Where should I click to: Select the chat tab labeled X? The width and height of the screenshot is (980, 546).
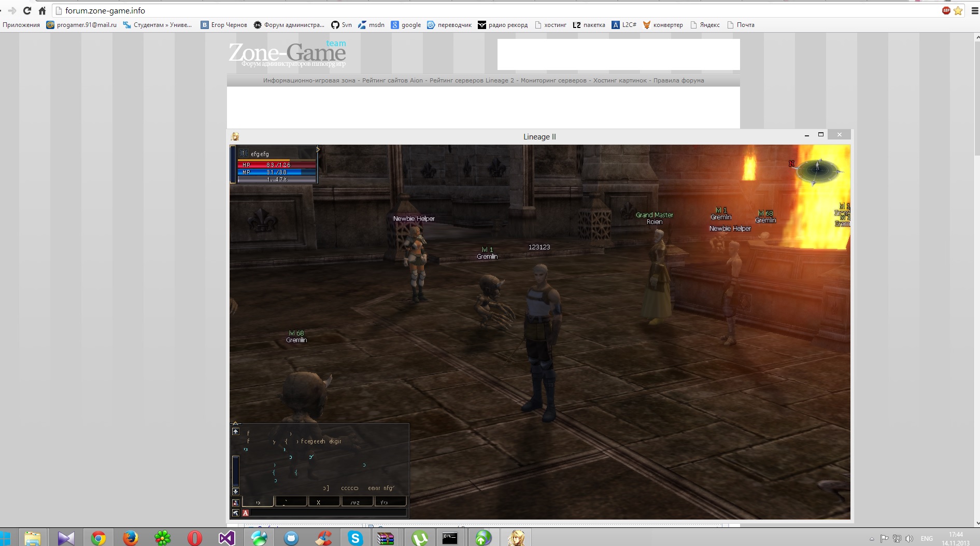click(x=324, y=502)
